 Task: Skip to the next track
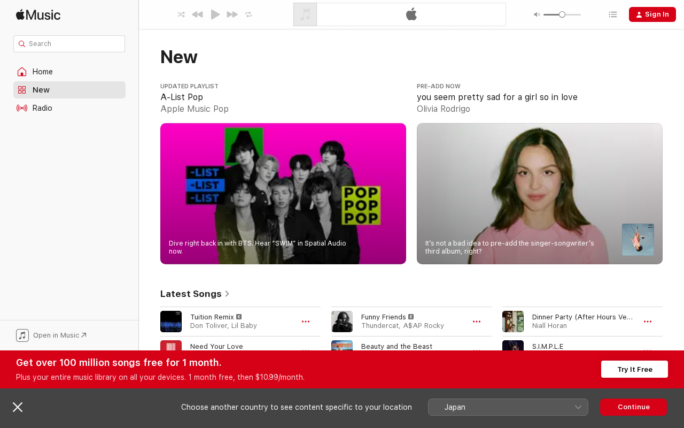tap(232, 14)
